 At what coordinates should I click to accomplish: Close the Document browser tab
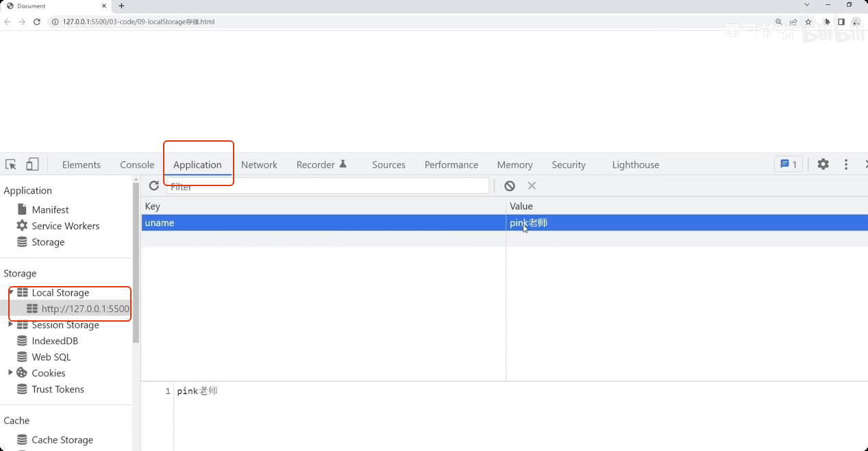[104, 5]
